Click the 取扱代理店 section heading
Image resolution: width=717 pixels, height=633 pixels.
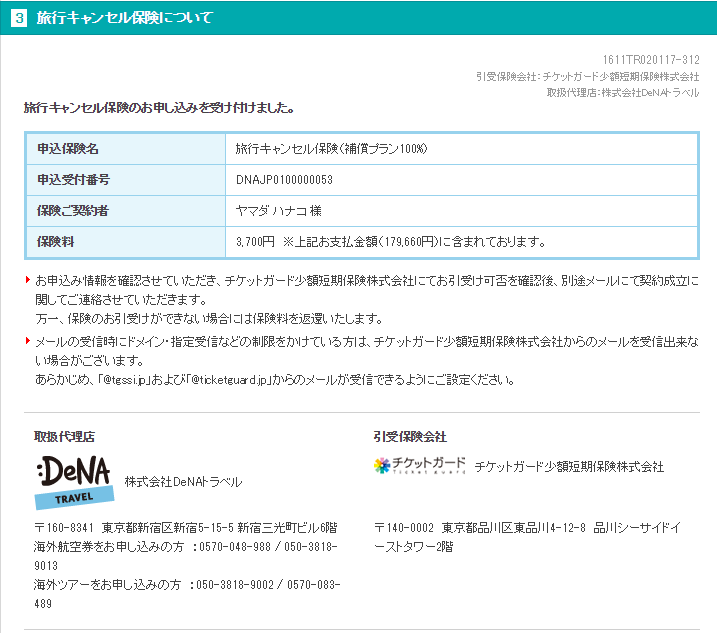tap(65, 436)
